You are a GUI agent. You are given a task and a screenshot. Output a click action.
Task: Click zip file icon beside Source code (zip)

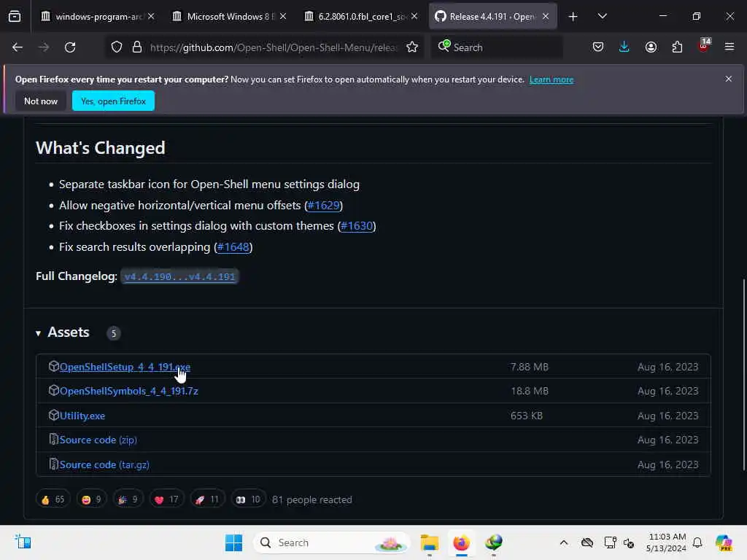tap(54, 439)
